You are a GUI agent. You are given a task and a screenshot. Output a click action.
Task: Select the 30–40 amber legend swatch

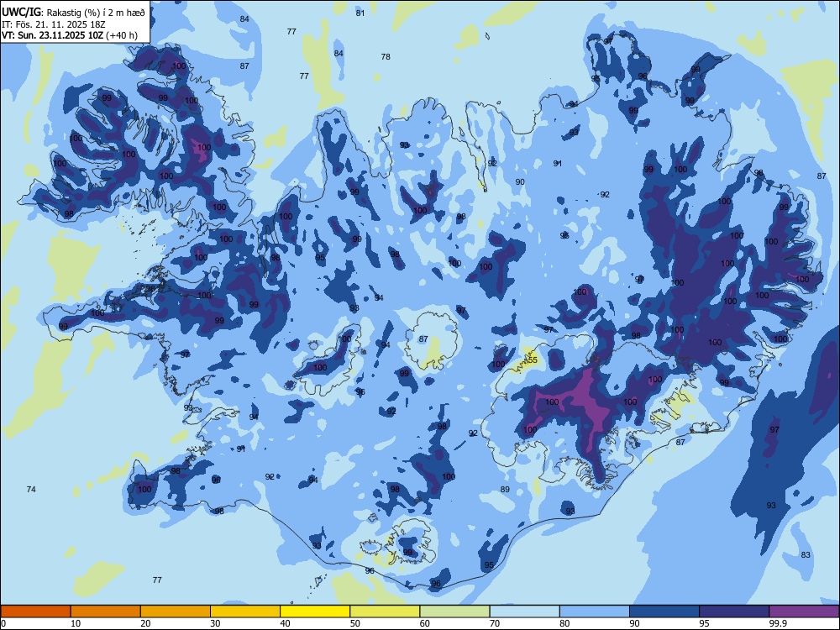coord(245,612)
